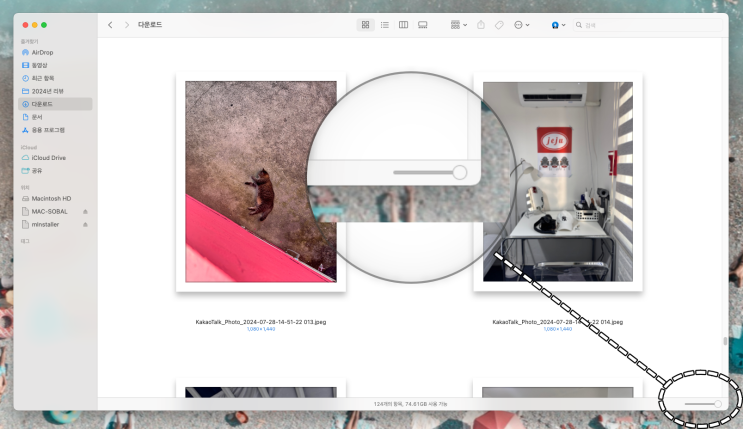Click the 응용 프로그램 app icon
743x429 pixels.
click(26, 129)
